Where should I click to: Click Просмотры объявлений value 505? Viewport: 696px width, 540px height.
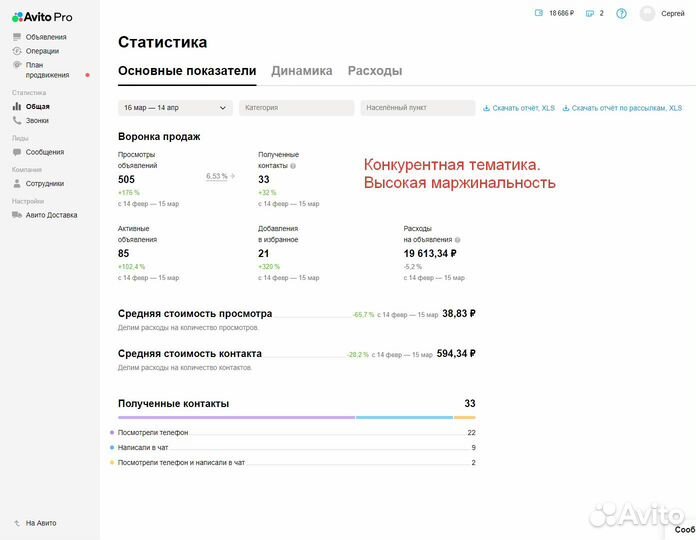click(126, 179)
